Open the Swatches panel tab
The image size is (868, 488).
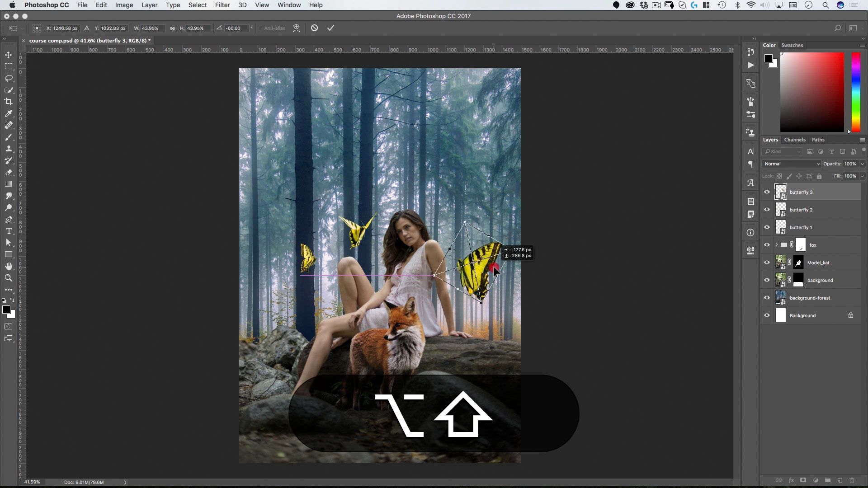792,45
